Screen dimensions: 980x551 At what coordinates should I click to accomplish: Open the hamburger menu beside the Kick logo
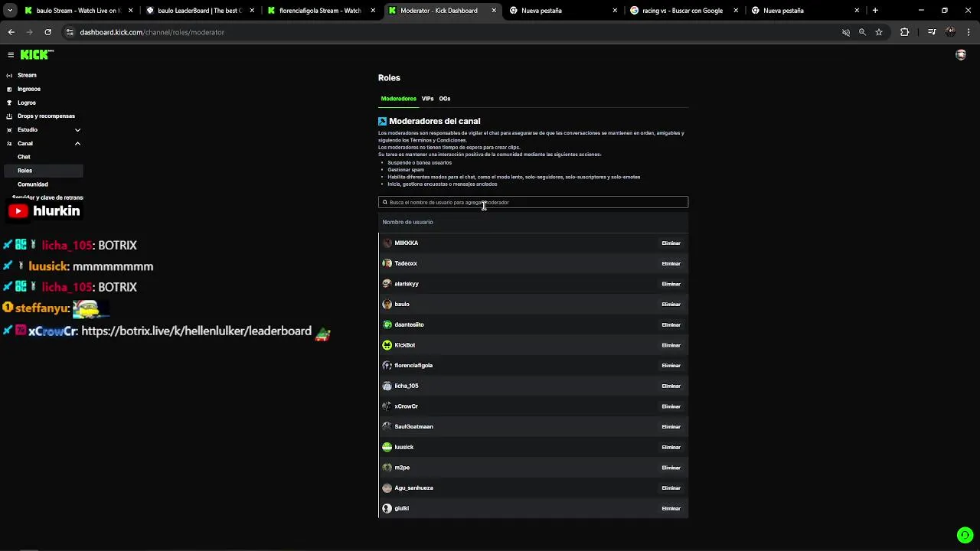tap(11, 55)
